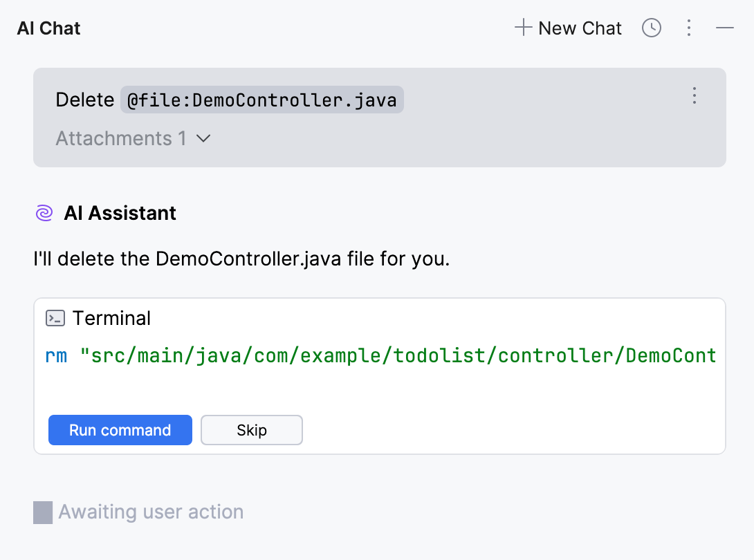The height and width of the screenshot is (560, 754).
Task: Click the New Chat text label
Action: pyautogui.click(x=580, y=28)
